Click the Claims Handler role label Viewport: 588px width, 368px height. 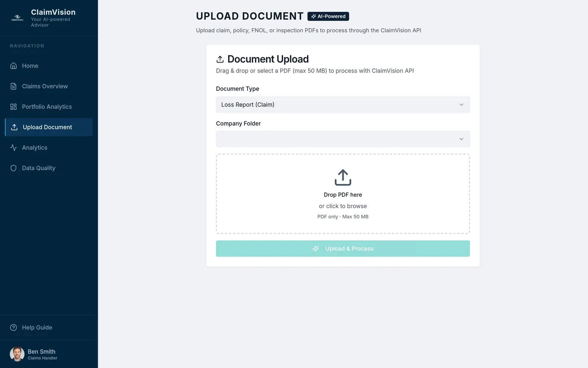[42, 358]
